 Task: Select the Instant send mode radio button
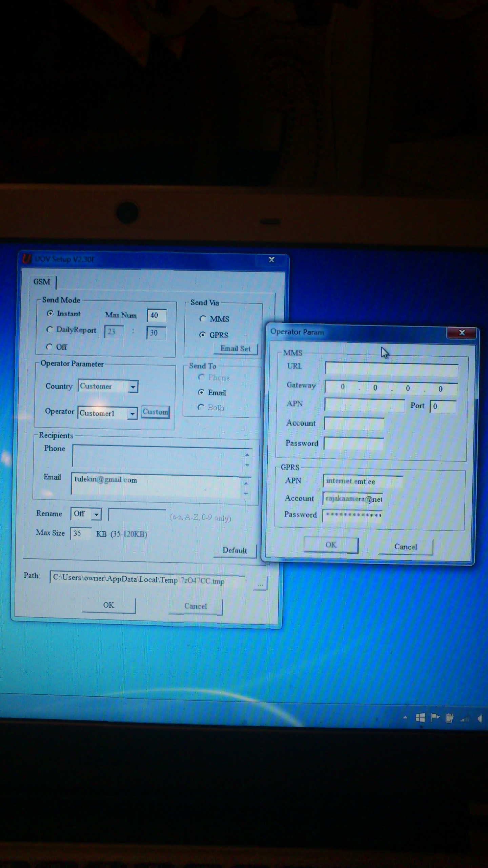pyautogui.click(x=50, y=313)
